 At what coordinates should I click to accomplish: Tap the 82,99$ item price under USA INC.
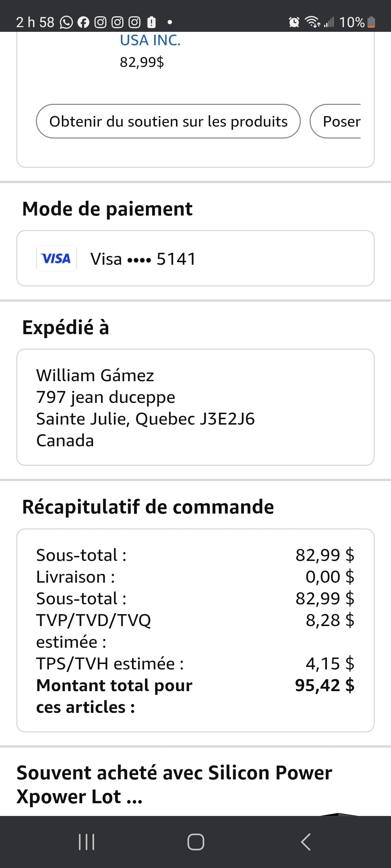click(x=142, y=62)
